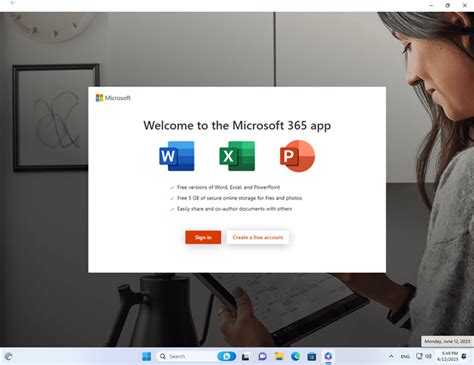Open Microsoft Store from the taskbar
Viewport: 474px width, 365px height.
point(312,357)
